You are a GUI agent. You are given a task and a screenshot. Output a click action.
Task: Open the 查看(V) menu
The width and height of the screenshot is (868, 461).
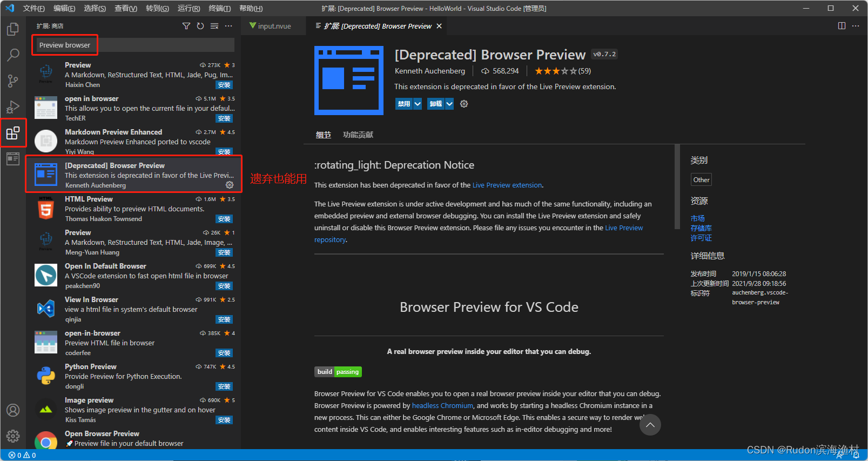[x=126, y=8]
